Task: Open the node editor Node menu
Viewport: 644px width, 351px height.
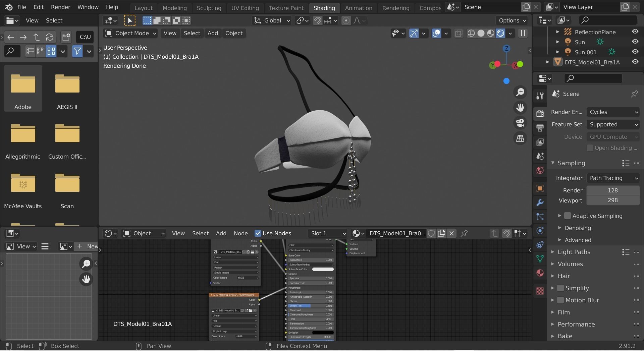Action: (240, 233)
